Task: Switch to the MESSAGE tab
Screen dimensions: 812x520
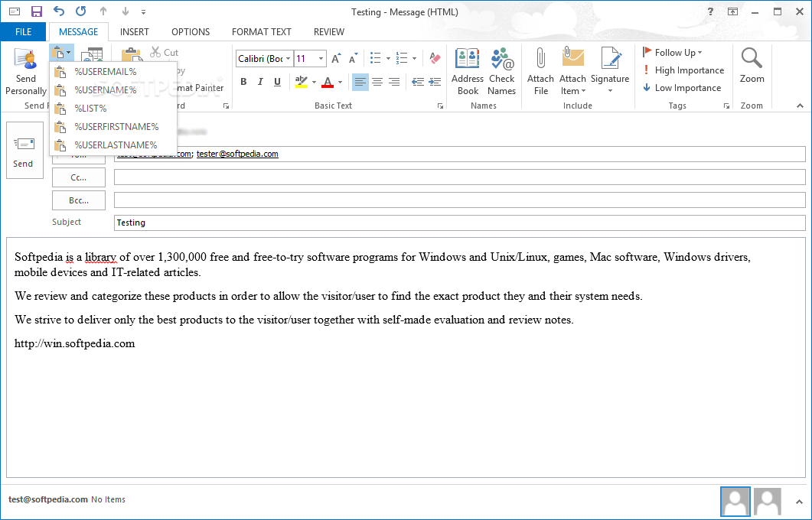Action: click(78, 31)
